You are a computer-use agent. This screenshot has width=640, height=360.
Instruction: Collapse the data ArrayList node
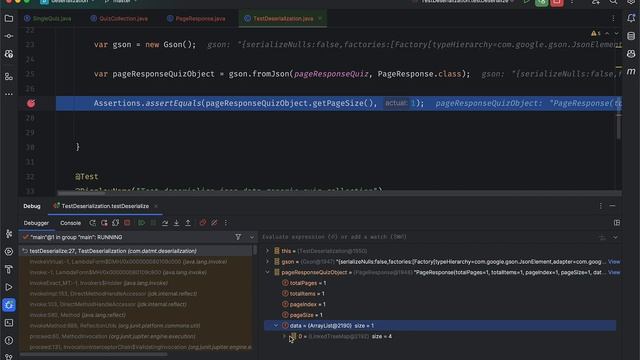[x=276, y=326]
